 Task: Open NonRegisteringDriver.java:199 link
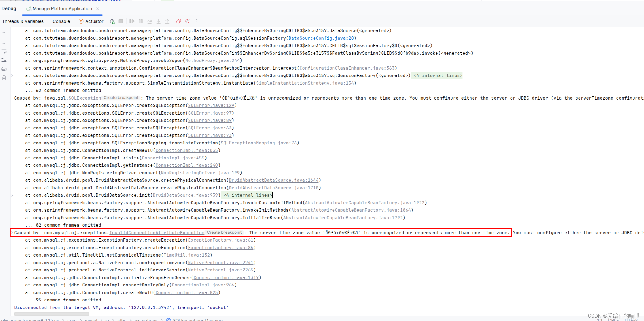[200, 173]
